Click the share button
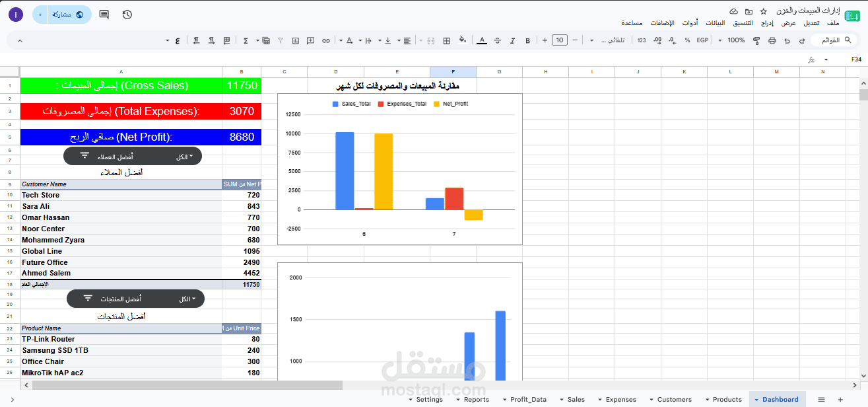The height and width of the screenshot is (407, 868). [69, 15]
